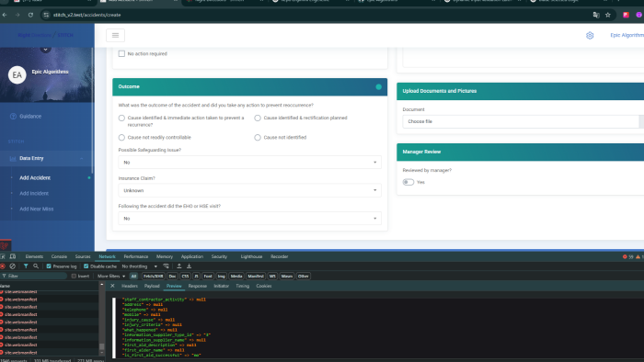This screenshot has width=644, height=362.
Task: Bookmark this page with the star icon
Action: coord(608,15)
